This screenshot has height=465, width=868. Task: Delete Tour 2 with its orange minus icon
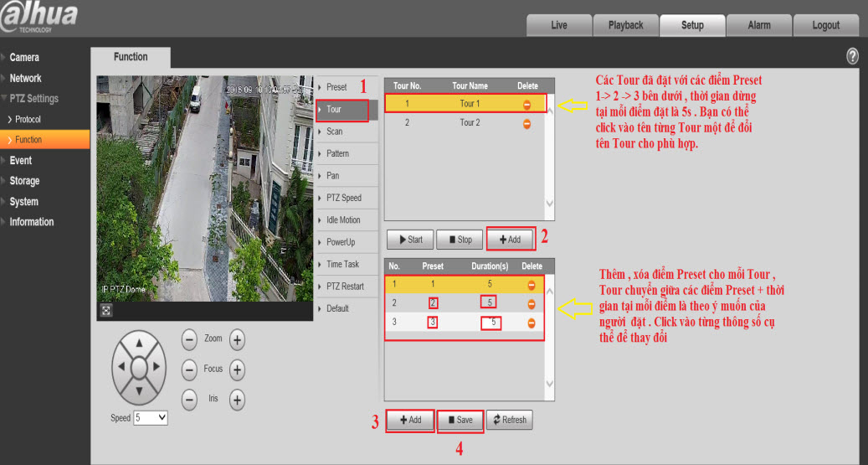coord(526,123)
